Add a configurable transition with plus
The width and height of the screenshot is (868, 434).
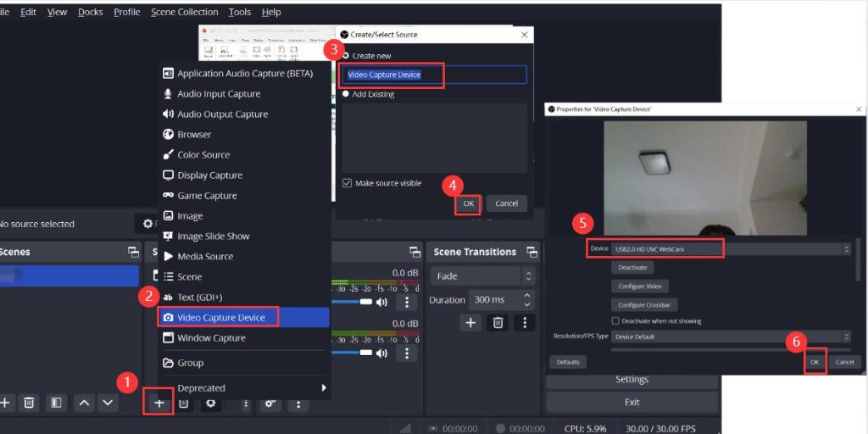pos(470,323)
